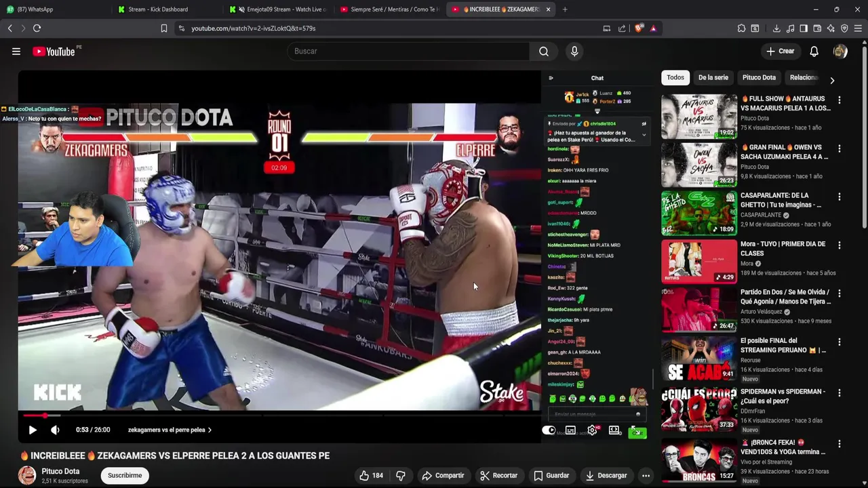Select the Pituco Dota filter chip
This screenshot has height=488, width=868.
click(759, 77)
